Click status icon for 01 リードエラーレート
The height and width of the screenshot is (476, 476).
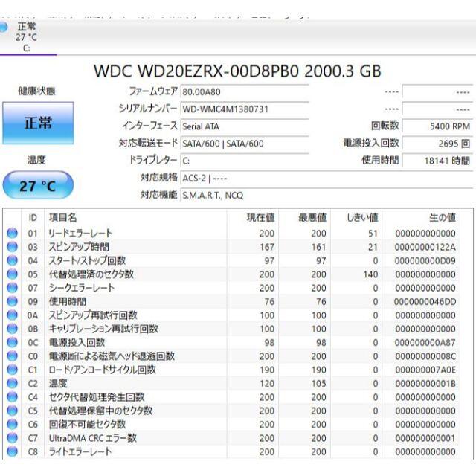tap(13, 233)
